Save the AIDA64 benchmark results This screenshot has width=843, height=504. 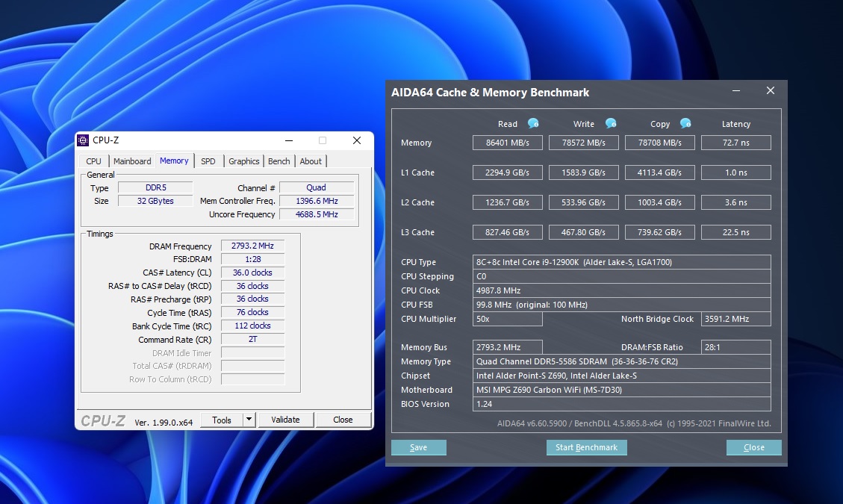[418, 447]
